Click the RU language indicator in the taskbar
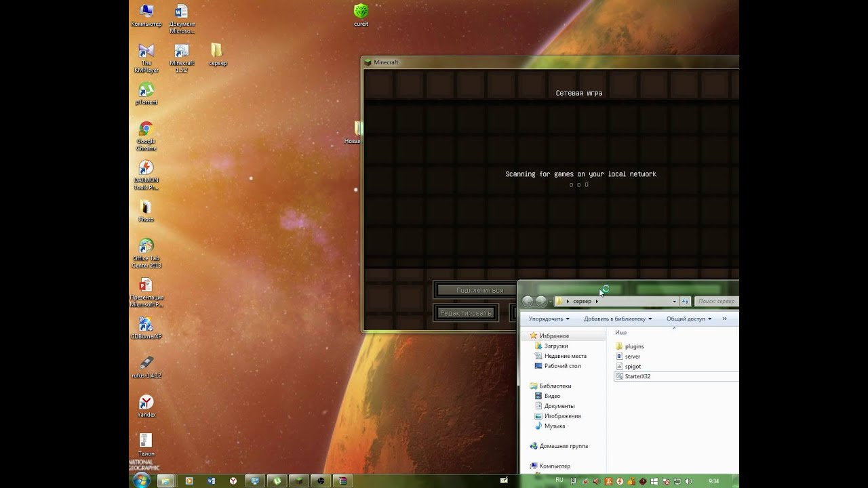The width and height of the screenshot is (868, 488). click(559, 481)
